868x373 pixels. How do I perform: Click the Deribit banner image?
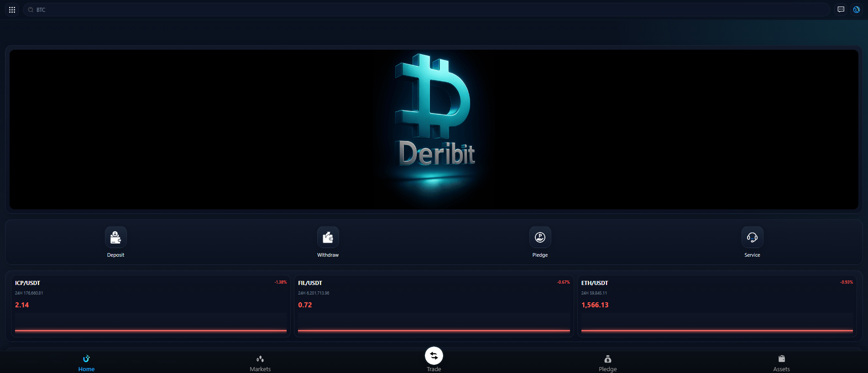coord(434,130)
